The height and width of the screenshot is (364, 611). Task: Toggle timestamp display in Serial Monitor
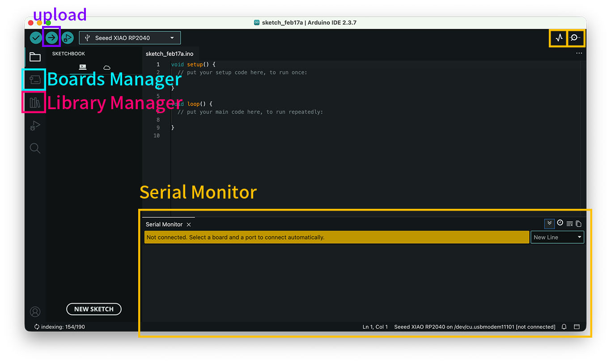point(560,223)
